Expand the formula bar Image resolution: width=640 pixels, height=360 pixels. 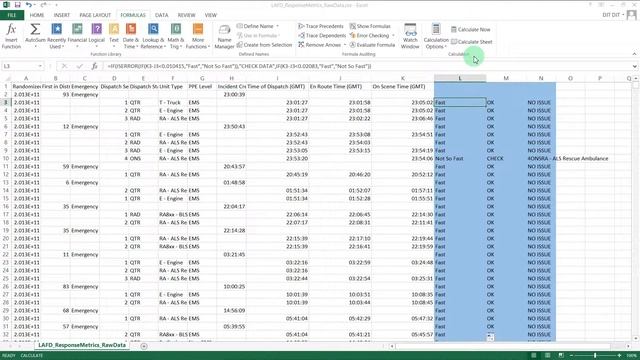[x=635, y=66]
